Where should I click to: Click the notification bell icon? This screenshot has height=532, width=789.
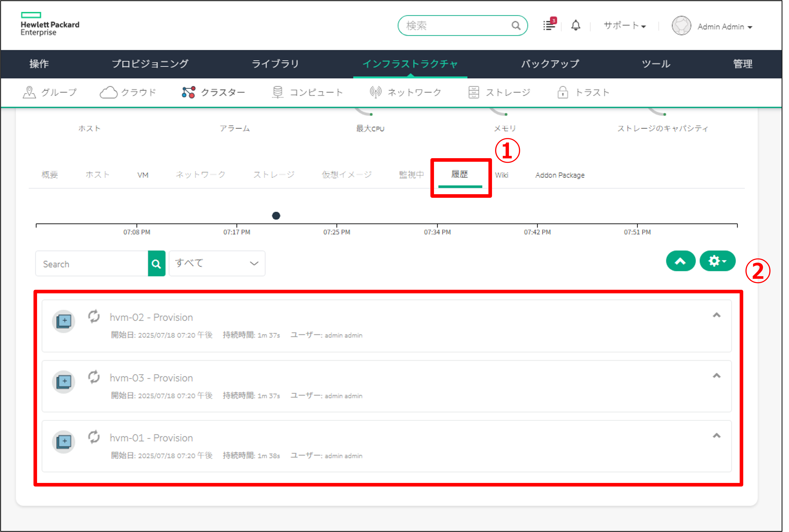pyautogui.click(x=576, y=26)
